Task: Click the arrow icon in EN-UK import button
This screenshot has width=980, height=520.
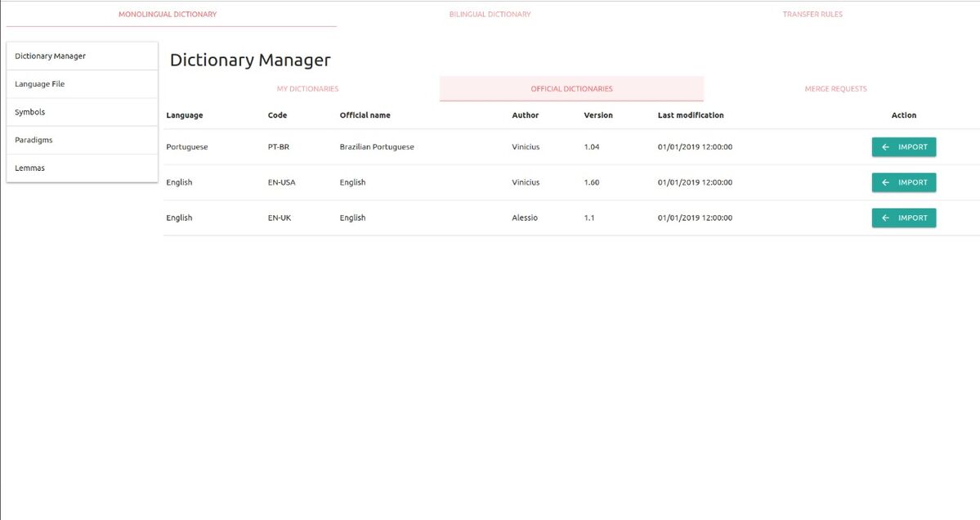Action: [885, 217]
